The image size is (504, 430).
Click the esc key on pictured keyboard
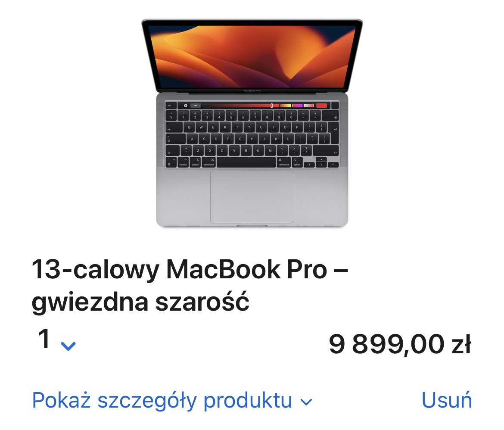pos(171,106)
